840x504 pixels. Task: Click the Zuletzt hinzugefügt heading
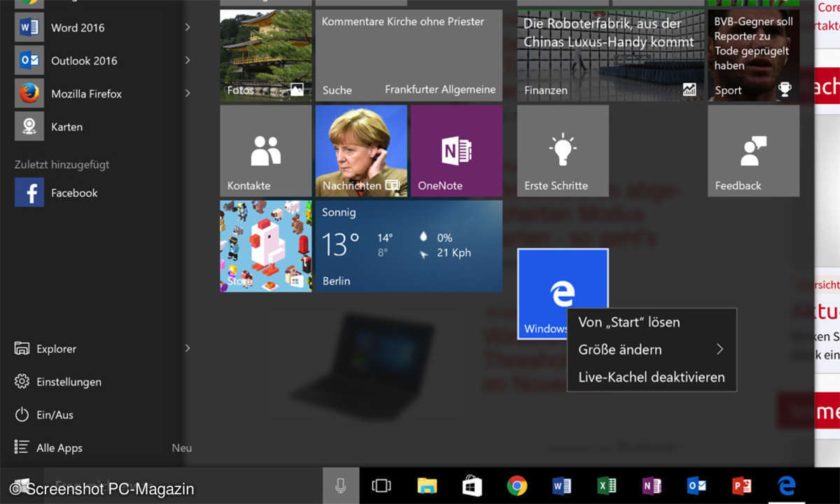pos(62,164)
